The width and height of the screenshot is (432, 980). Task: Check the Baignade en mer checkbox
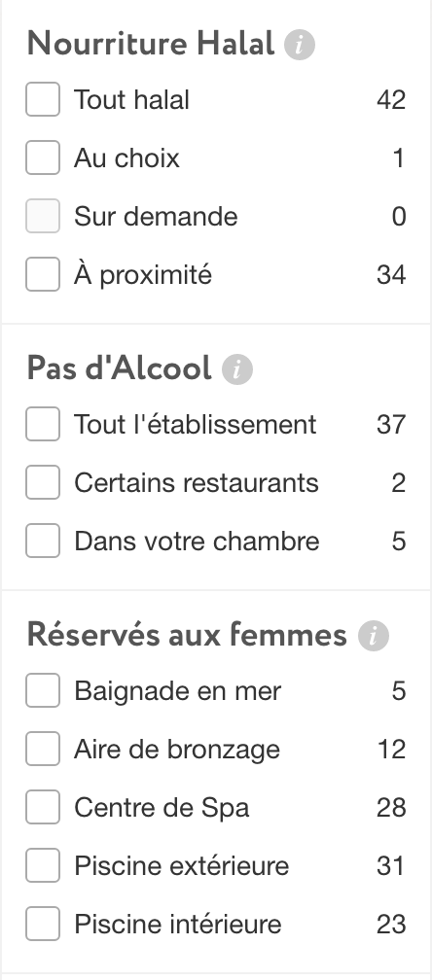[x=43, y=690]
